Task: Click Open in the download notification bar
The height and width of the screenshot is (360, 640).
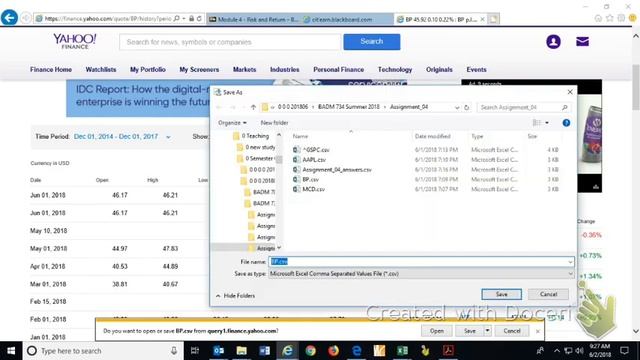Action: pyautogui.click(x=437, y=331)
